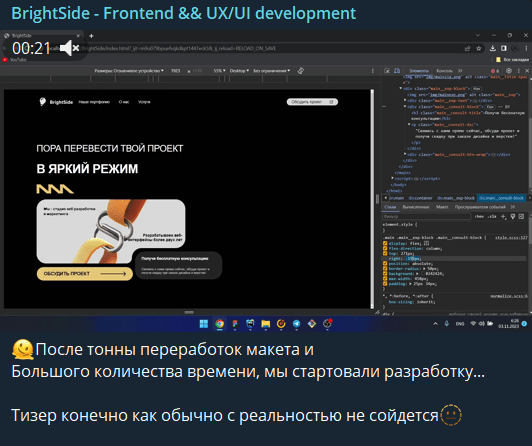Viewport: 532px width, 446px height.
Task: Show more DevTools tabs chevron
Action: [x=460, y=71]
